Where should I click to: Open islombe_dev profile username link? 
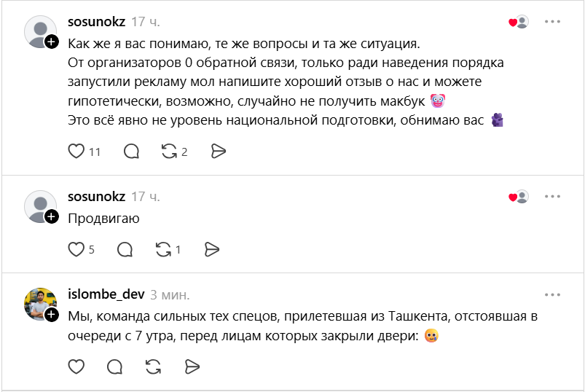[106, 294]
